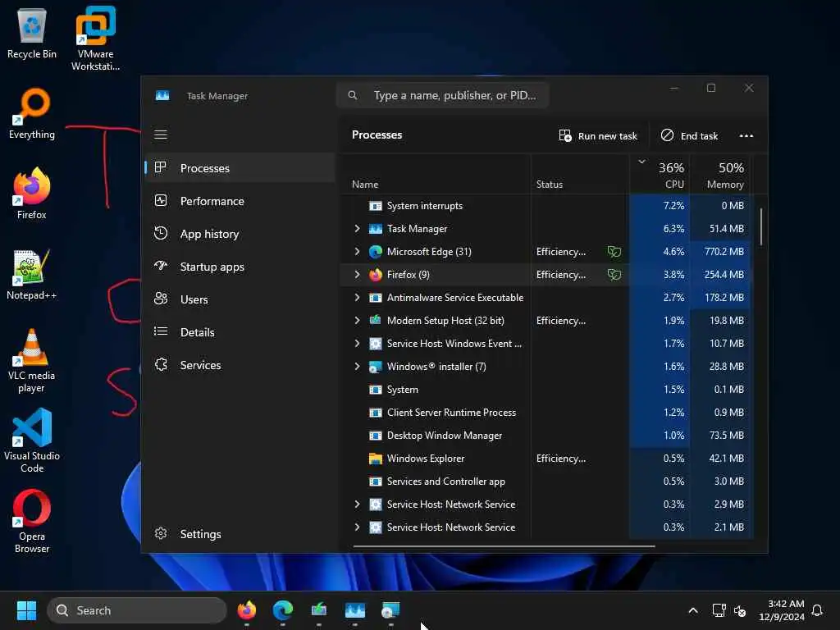Launch VLC media player shortcut

pyautogui.click(x=32, y=361)
